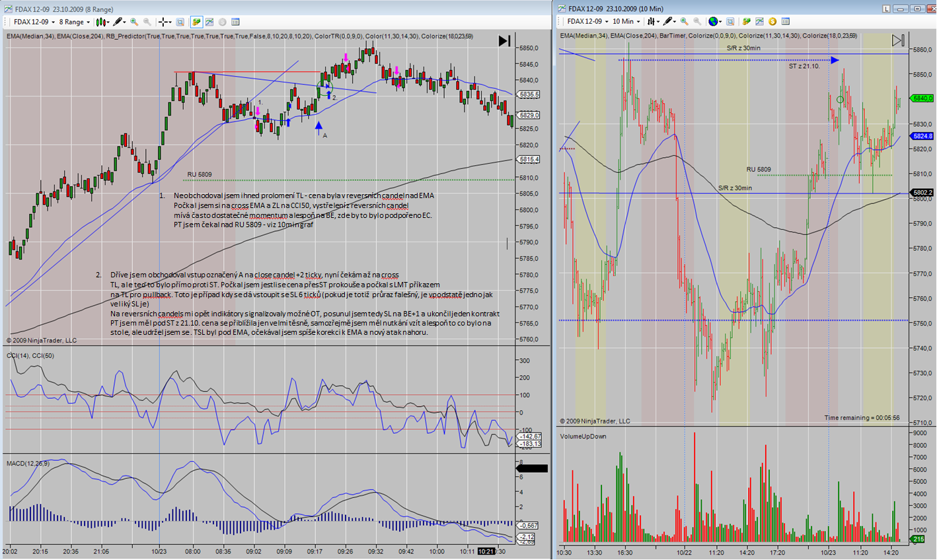Screen dimensions: 937x560
Task: Click the zoom frame icon in the 10 Min chart
Action: click(730, 21)
